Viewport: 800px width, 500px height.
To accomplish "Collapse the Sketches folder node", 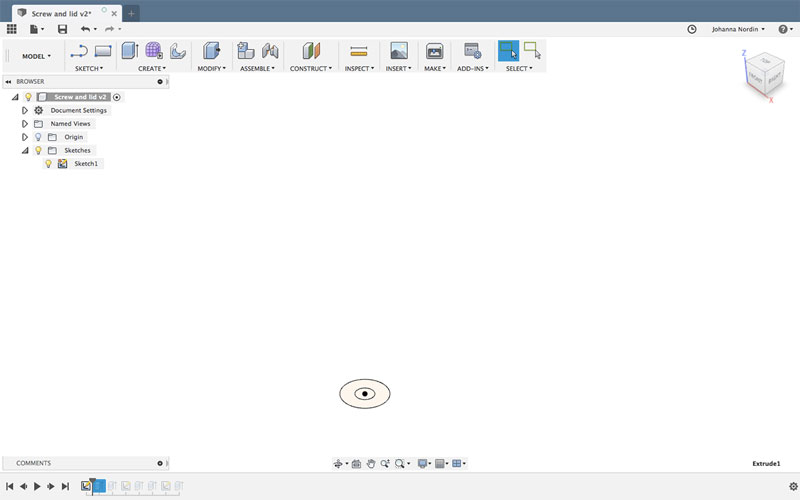I will pos(24,150).
